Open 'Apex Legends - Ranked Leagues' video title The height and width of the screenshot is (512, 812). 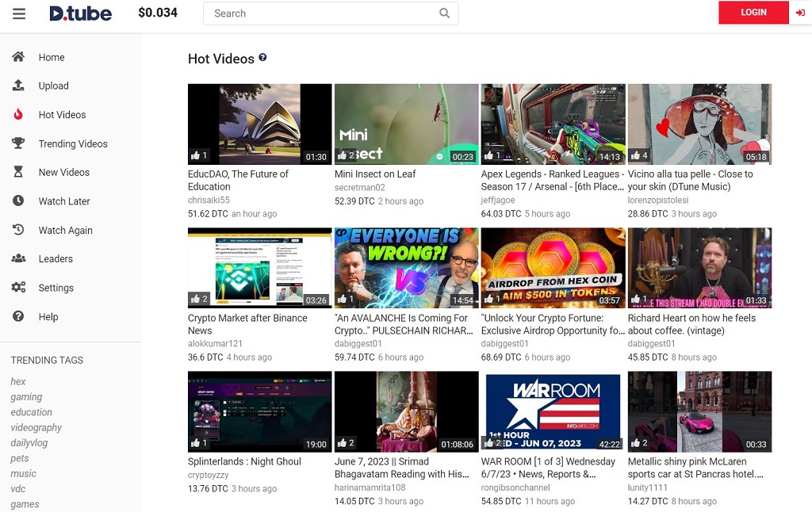coord(553,180)
